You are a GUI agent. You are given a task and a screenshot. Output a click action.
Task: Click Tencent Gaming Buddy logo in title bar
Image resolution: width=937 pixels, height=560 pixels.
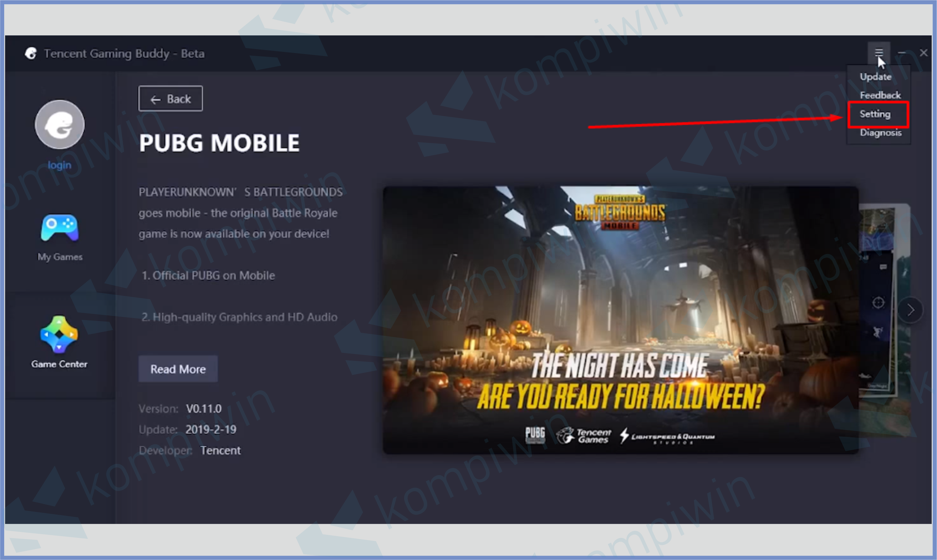tap(31, 54)
